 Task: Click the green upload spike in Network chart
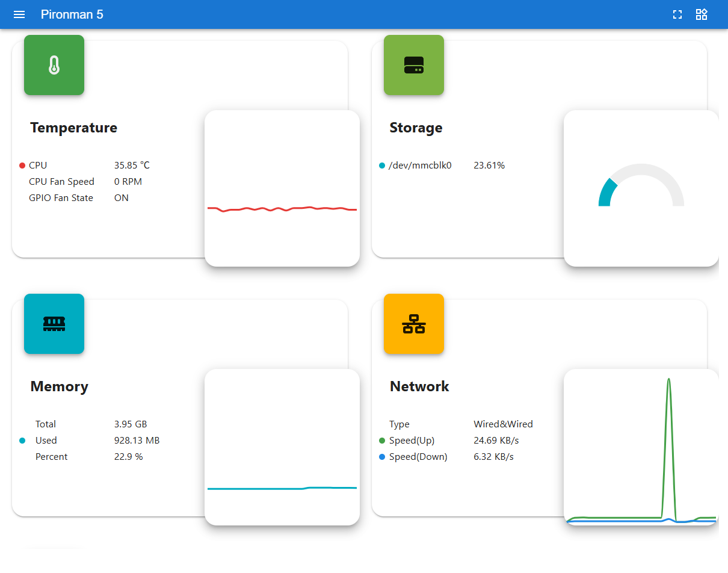click(669, 448)
